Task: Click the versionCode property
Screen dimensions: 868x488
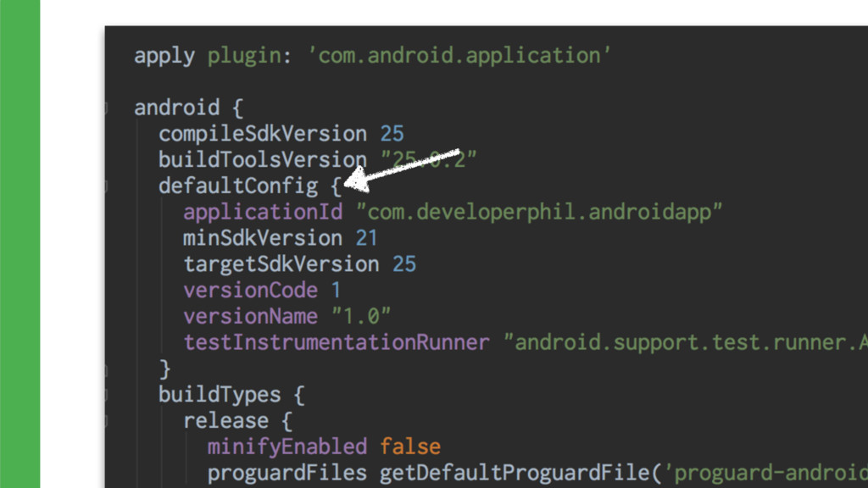Action: pos(250,291)
